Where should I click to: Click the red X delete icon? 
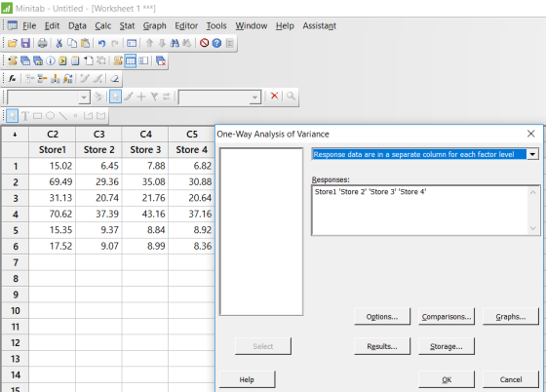click(x=274, y=96)
